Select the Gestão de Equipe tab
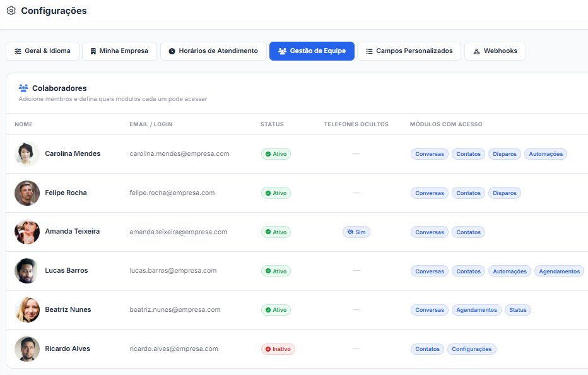Screen dimensions: 588x375 click(x=312, y=51)
